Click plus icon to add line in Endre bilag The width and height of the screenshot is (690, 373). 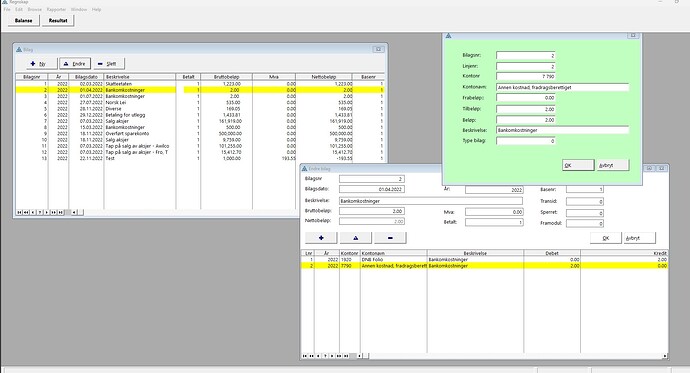[x=321, y=238]
